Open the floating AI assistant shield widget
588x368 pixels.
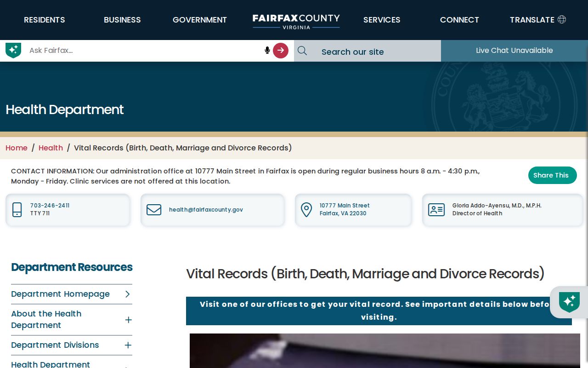tap(569, 302)
